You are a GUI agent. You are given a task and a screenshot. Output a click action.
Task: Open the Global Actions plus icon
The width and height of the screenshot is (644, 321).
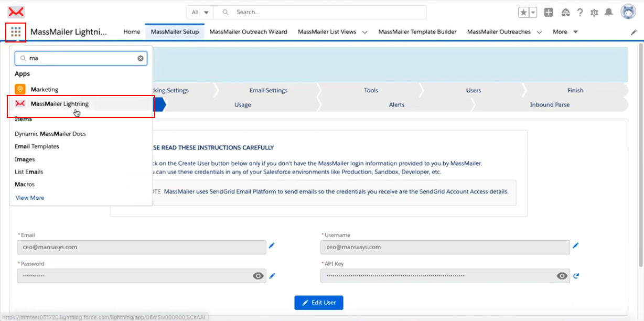point(549,12)
